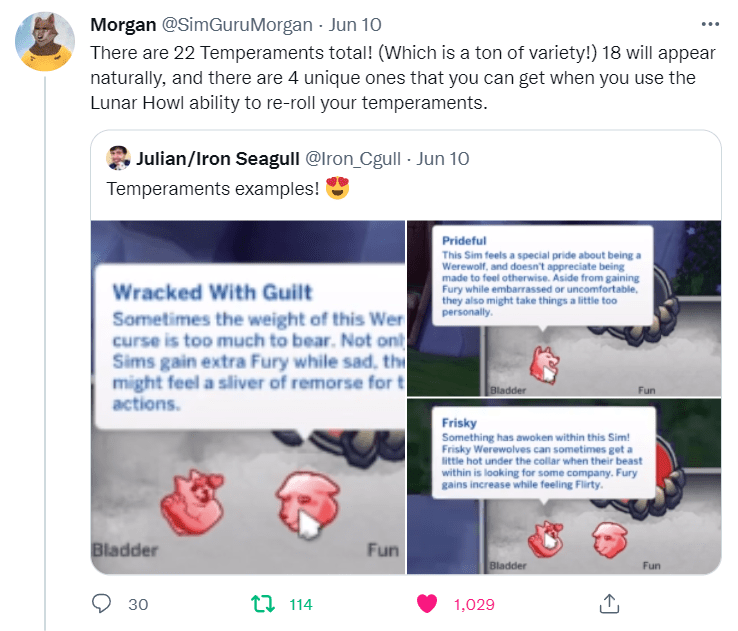738x631 pixels.
Task: Click Julian/Iron Seagull's small avatar
Action: click(118, 158)
